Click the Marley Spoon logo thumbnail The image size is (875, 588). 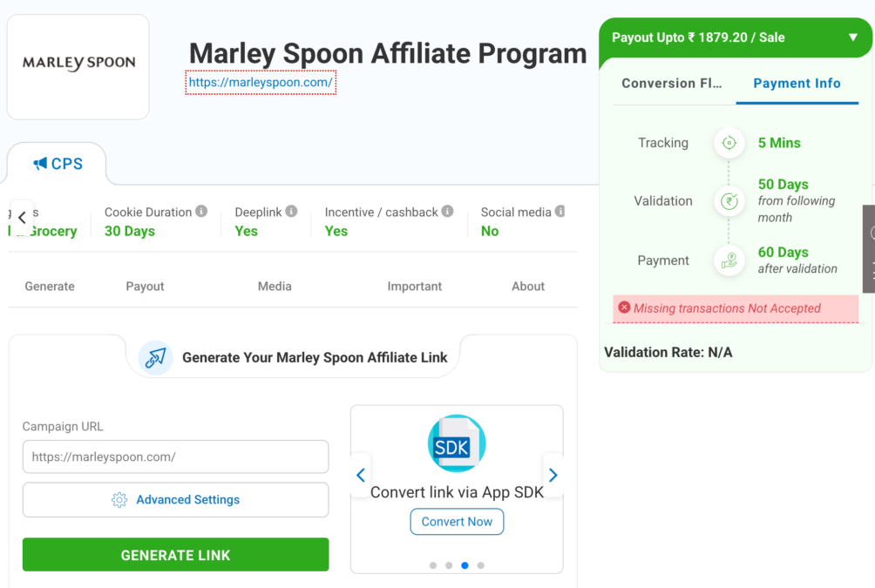pyautogui.click(x=78, y=67)
